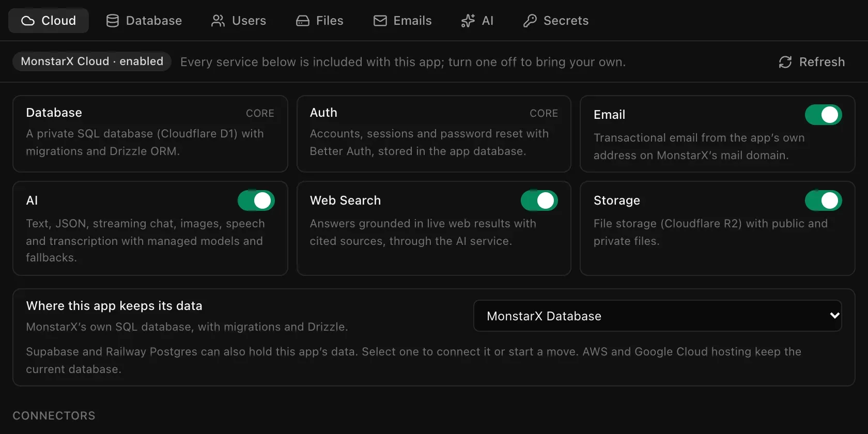
Task: Click the Refresh circular arrows icon
Action: click(x=785, y=62)
